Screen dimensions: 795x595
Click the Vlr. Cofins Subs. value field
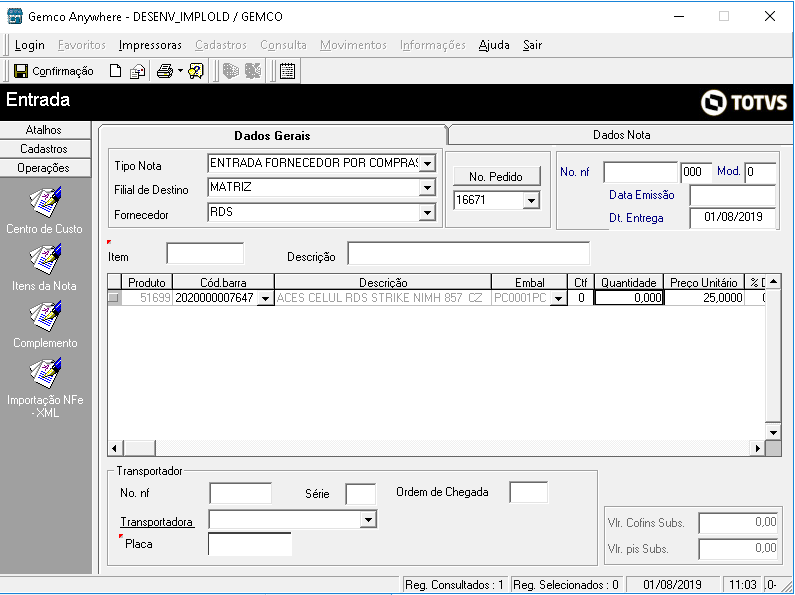point(738,523)
